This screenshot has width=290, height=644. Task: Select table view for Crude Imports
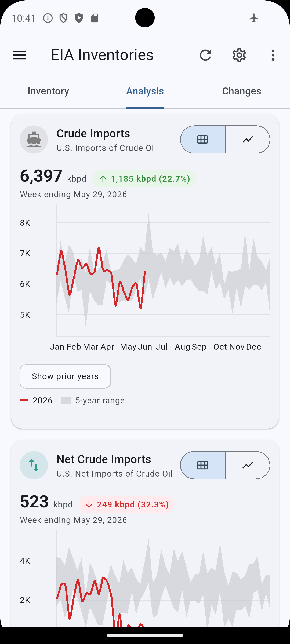(203, 140)
